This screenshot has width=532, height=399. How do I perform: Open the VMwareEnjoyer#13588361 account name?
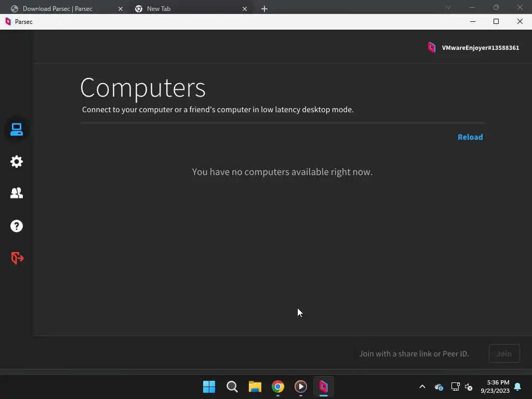[x=480, y=48]
